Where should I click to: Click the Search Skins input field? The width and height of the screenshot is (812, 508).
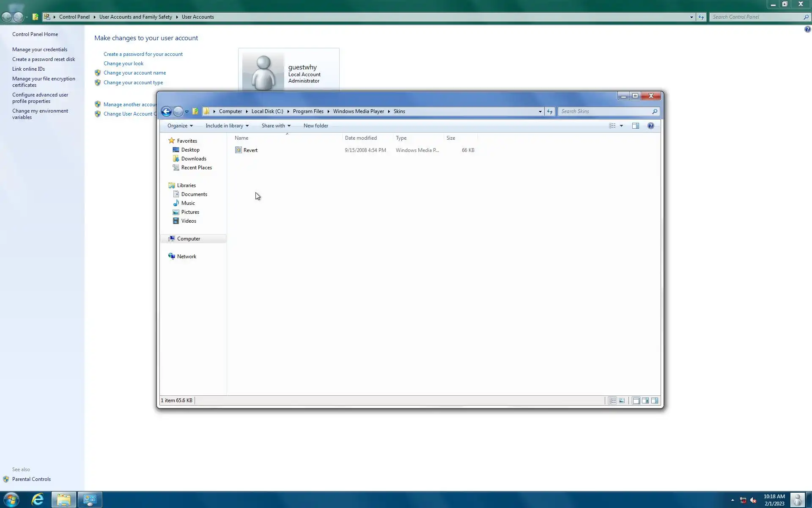click(605, 111)
